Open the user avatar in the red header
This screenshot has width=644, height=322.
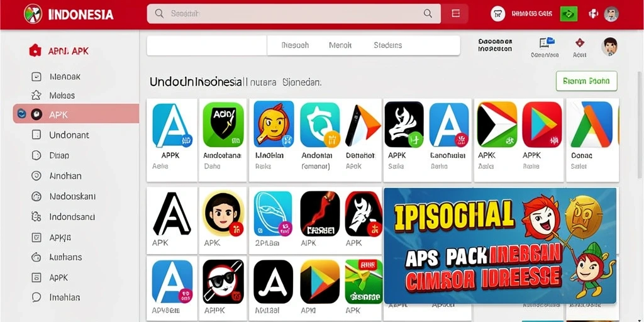[611, 14]
